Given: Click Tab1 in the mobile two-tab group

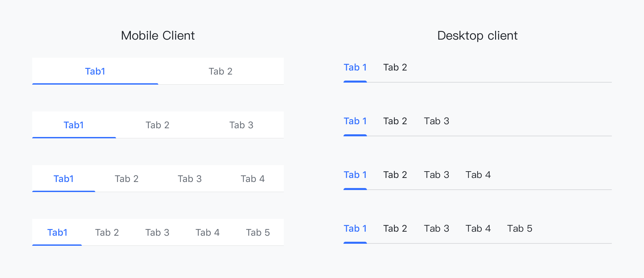Looking at the screenshot, I should (95, 71).
